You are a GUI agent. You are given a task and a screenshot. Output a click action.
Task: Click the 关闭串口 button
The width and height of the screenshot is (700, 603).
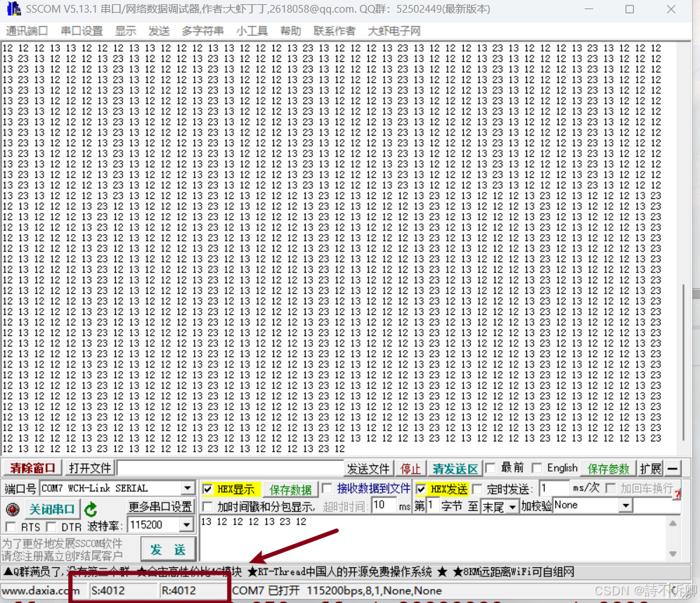(x=51, y=510)
